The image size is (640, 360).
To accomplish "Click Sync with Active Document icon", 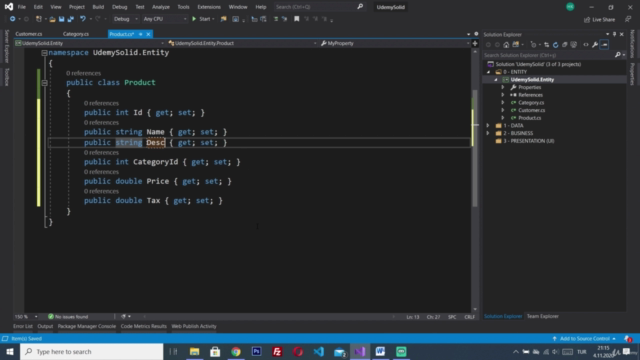I will (547, 45).
